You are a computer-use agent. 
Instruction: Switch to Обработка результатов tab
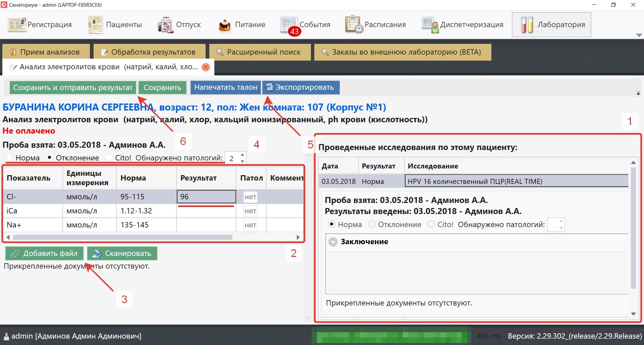[149, 52]
